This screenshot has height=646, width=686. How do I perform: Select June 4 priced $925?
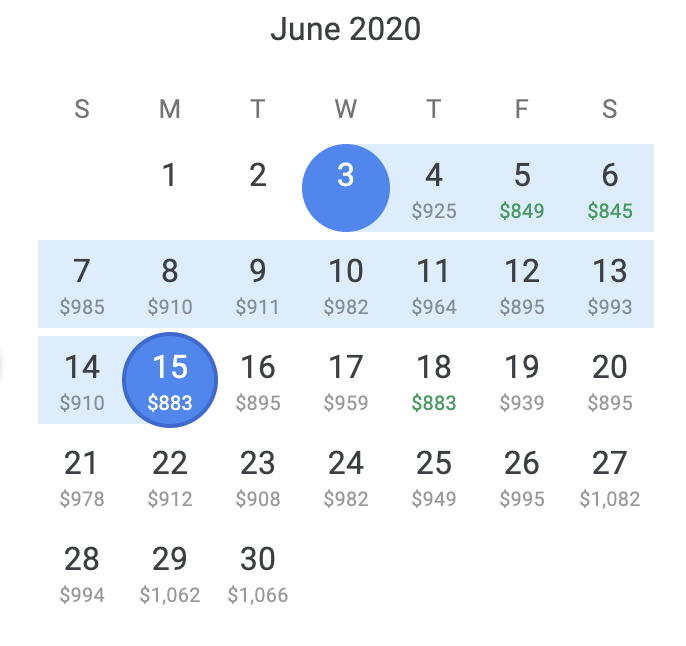[434, 188]
